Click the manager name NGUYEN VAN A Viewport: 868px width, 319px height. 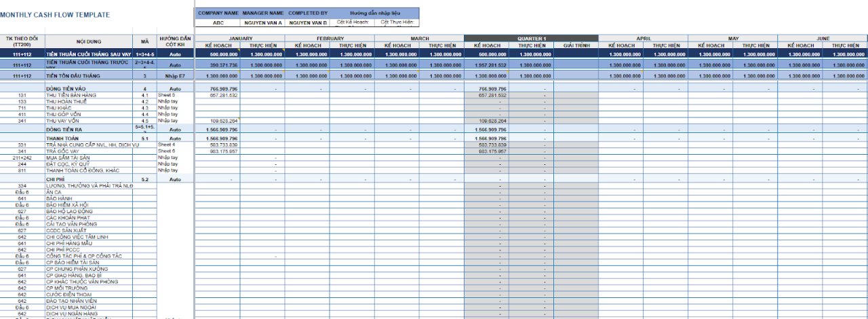tap(262, 22)
